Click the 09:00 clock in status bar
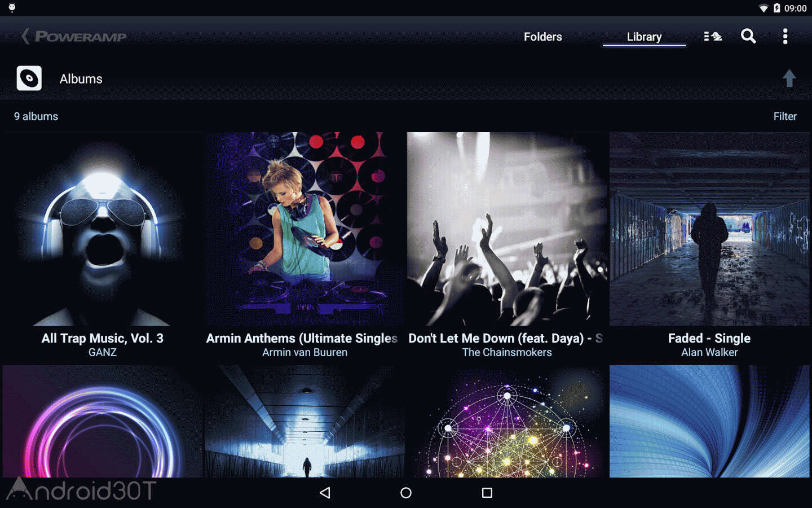This screenshot has height=508, width=812. click(795, 8)
